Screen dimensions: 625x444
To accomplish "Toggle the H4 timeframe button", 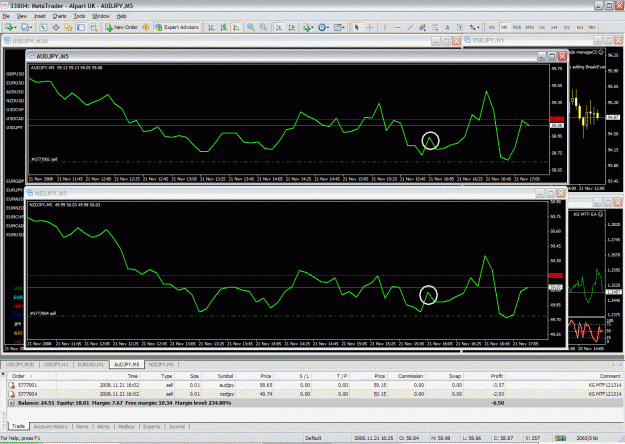I will (554, 27).
